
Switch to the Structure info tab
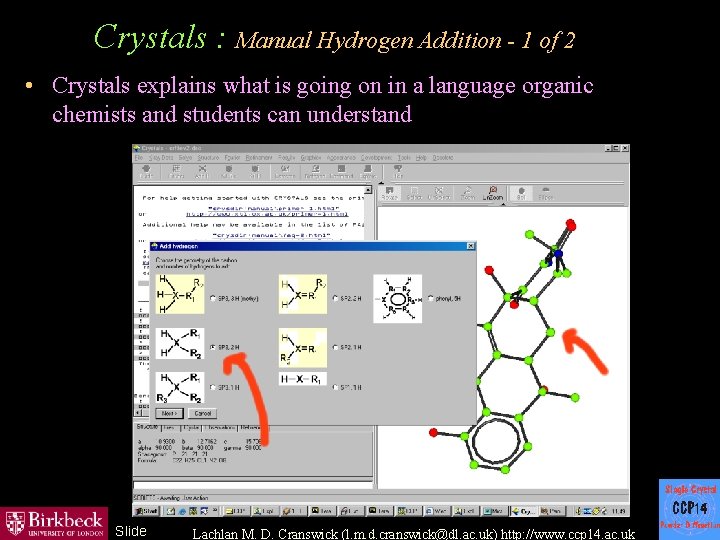click(x=147, y=427)
